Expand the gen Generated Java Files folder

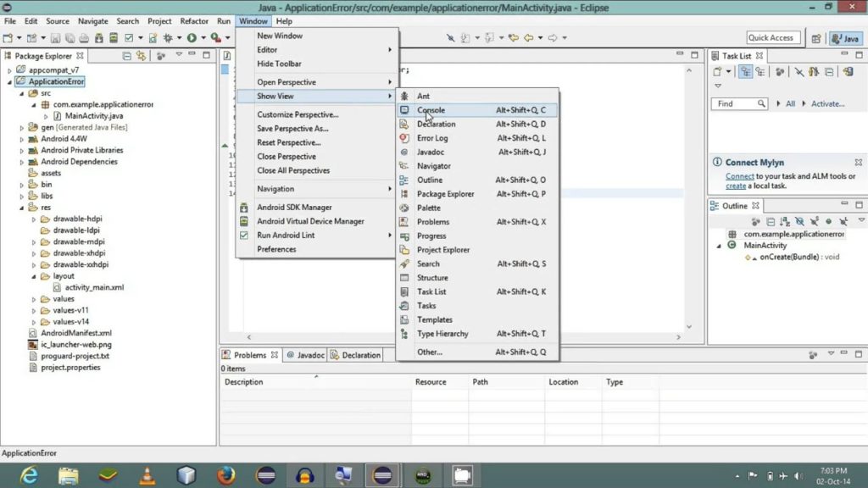point(21,128)
